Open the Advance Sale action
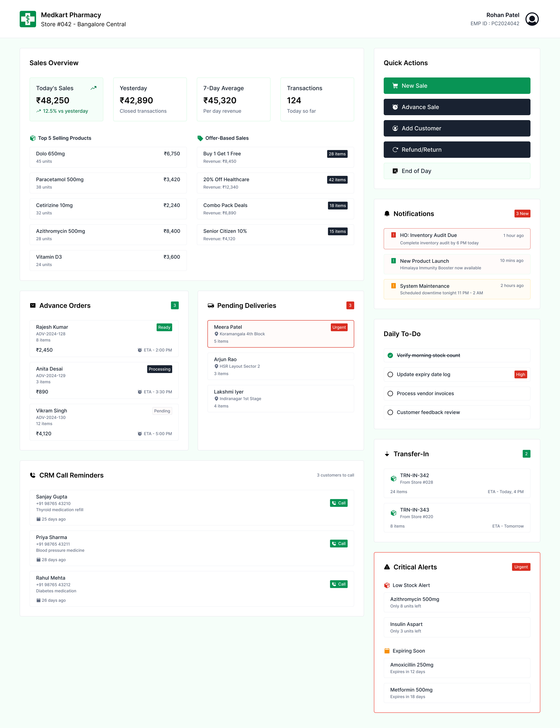Image resolution: width=560 pixels, height=728 pixels. 456,107
